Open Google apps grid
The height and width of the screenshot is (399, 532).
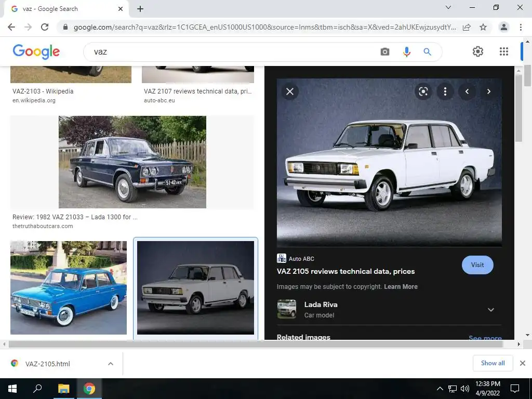[504, 51]
